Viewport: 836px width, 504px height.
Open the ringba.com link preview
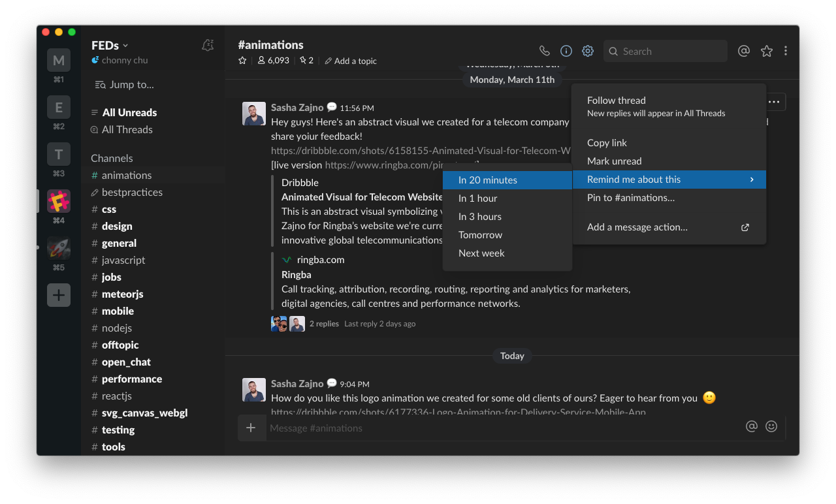[x=320, y=260]
